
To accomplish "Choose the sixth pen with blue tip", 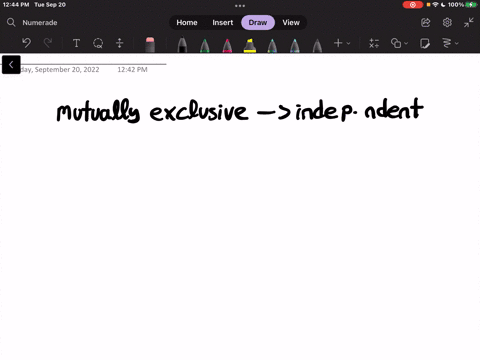I will 295,45.
